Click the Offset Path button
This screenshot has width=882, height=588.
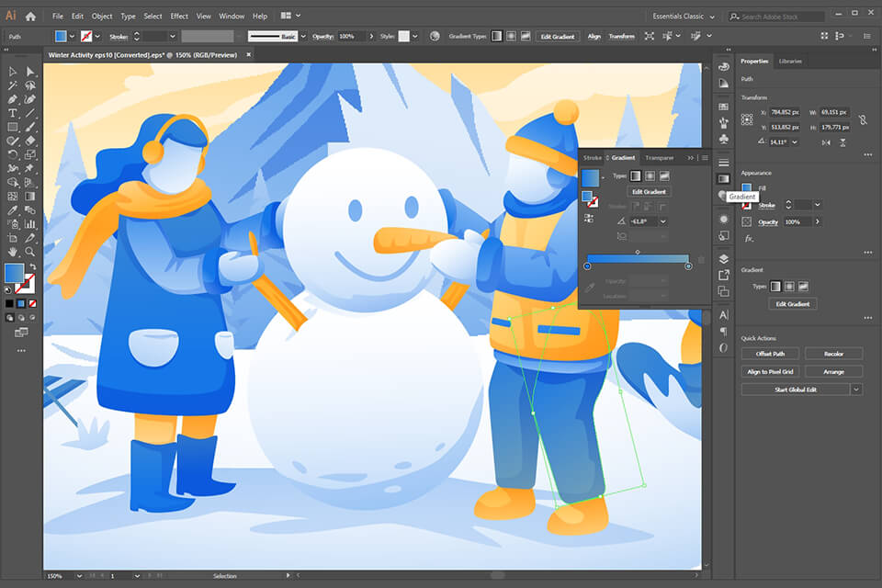click(x=771, y=354)
